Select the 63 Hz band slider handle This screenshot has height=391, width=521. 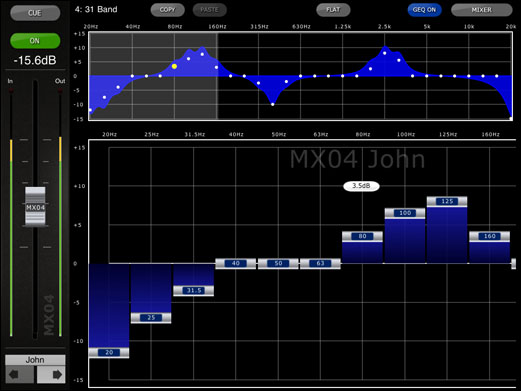pos(320,263)
